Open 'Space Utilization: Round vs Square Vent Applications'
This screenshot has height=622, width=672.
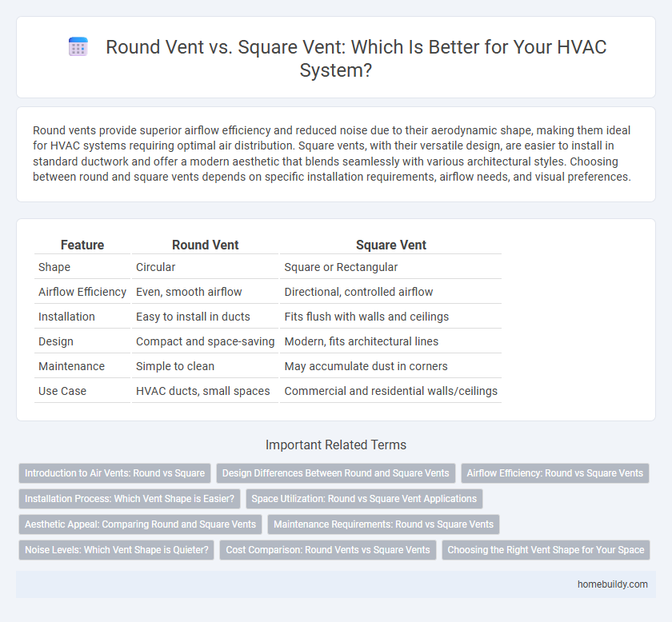364,499
